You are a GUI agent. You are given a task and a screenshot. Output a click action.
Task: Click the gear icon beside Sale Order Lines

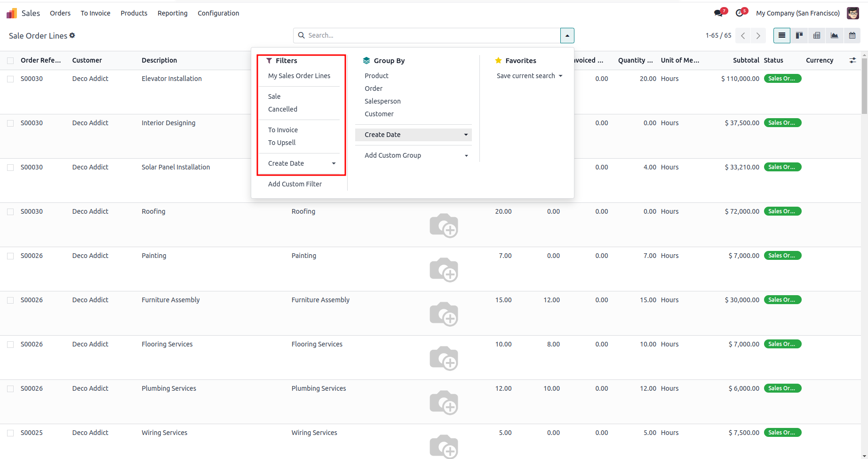coord(72,35)
